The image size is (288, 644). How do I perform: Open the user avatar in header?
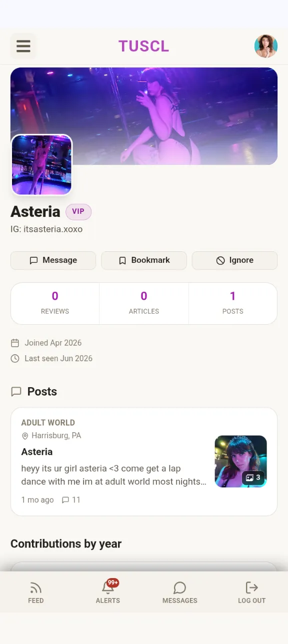click(265, 46)
